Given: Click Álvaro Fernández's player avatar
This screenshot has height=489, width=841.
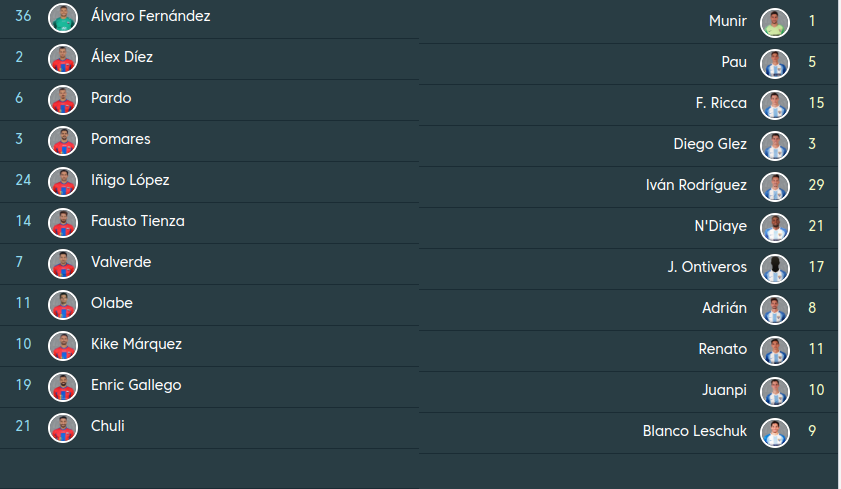Looking at the screenshot, I should [63, 17].
